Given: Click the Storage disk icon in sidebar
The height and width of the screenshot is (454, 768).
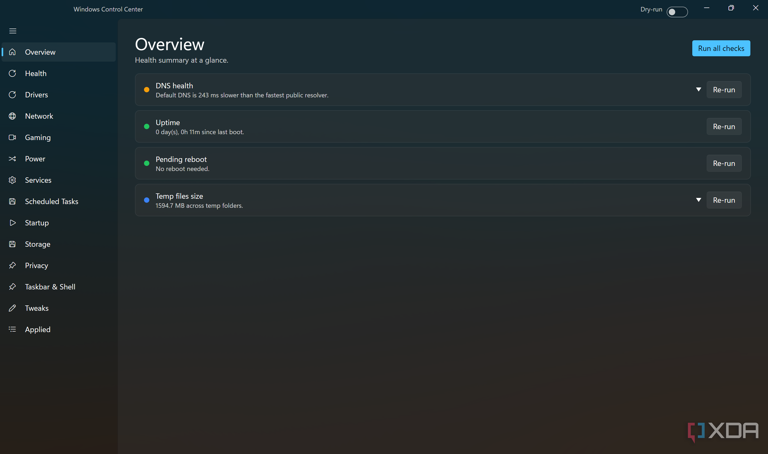Looking at the screenshot, I should 13,244.
